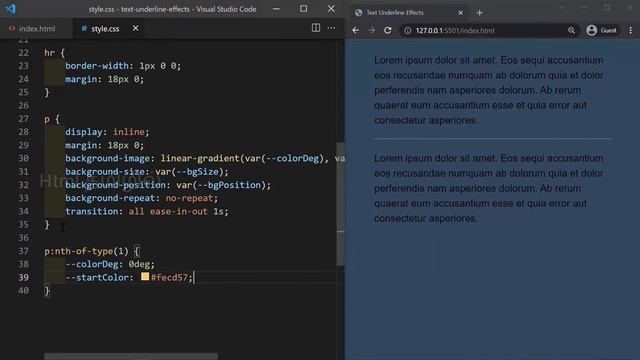Click the VS Code logo icon
Screen dimensions: 640x360
click(x=11, y=9)
